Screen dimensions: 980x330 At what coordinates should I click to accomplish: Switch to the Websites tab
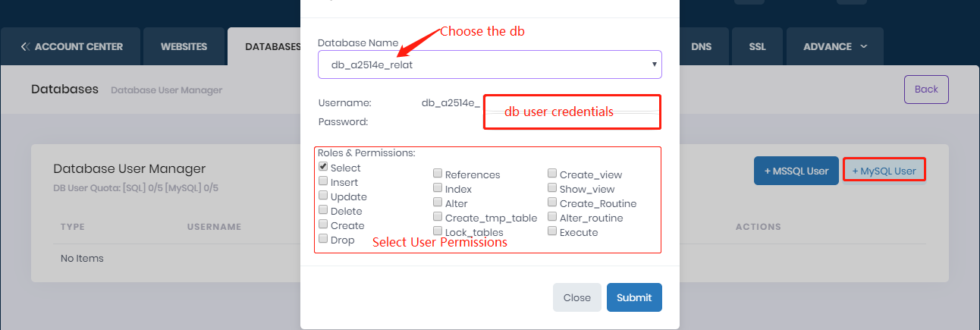[x=184, y=47]
